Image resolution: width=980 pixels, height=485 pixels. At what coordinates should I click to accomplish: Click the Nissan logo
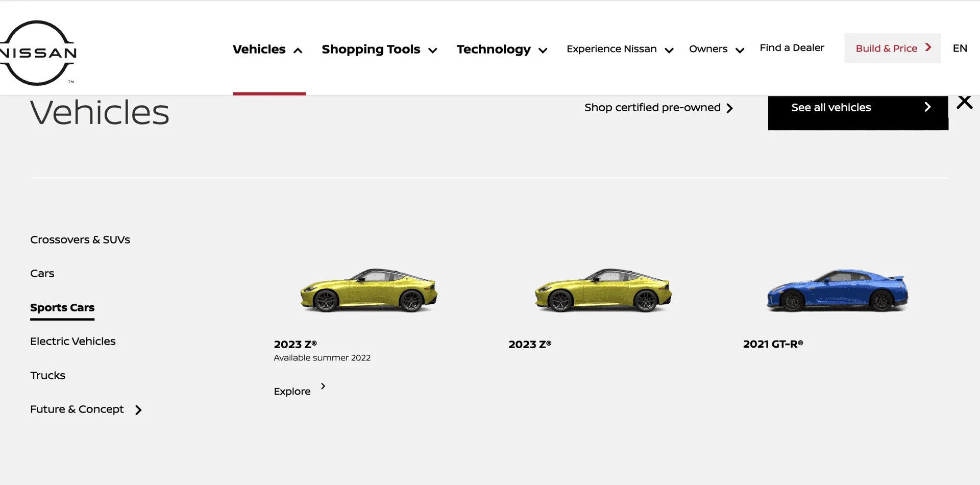[38, 53]
